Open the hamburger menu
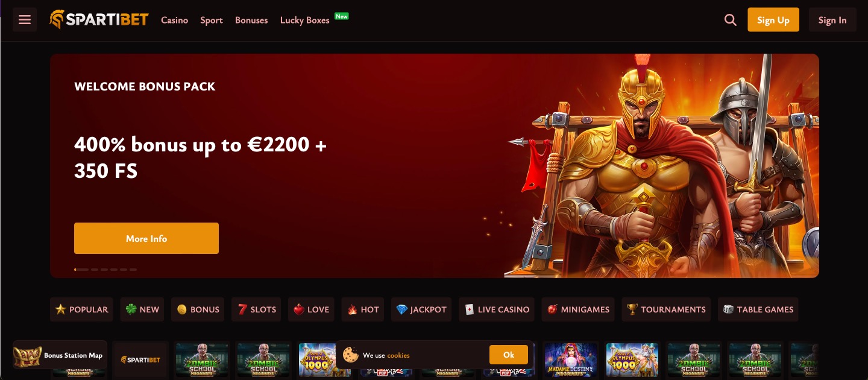Image resolution: width=868 pixels, height=380 pixels. point(25,20)
